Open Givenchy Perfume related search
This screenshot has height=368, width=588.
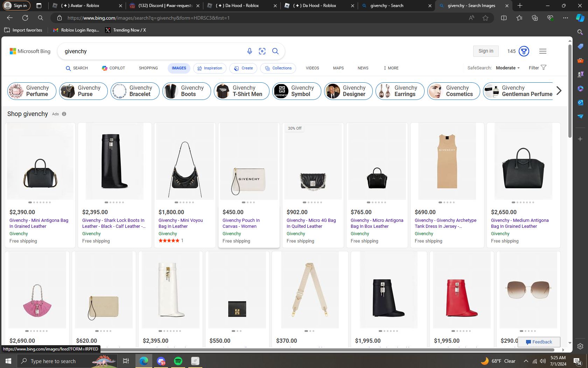[32, 91]
